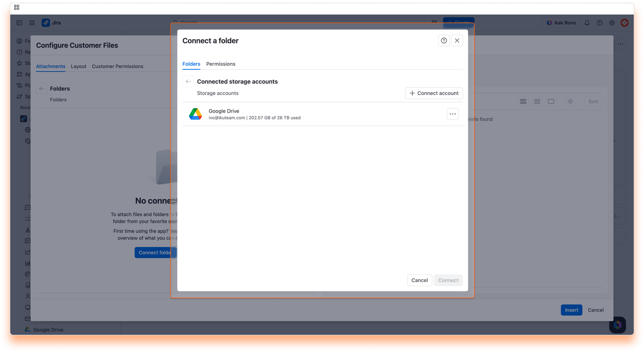Select the Folders tab in dialog
644x352 pixels.
(191, 64)
